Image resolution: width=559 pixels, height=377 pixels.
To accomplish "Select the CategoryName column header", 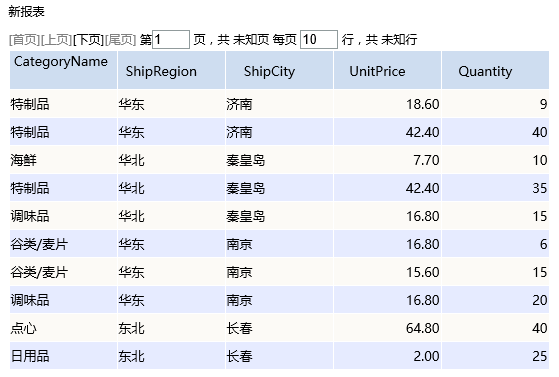I will pyautogui.click(x=63, y=70).
